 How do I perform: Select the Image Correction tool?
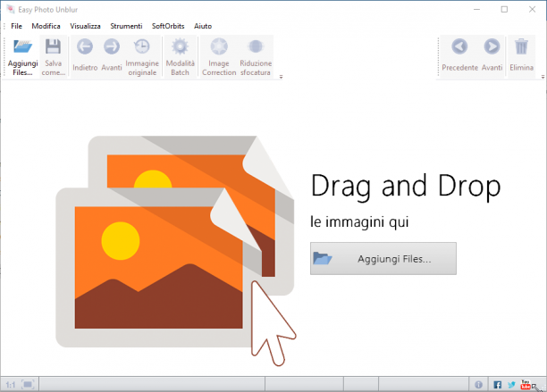[219, 46]
